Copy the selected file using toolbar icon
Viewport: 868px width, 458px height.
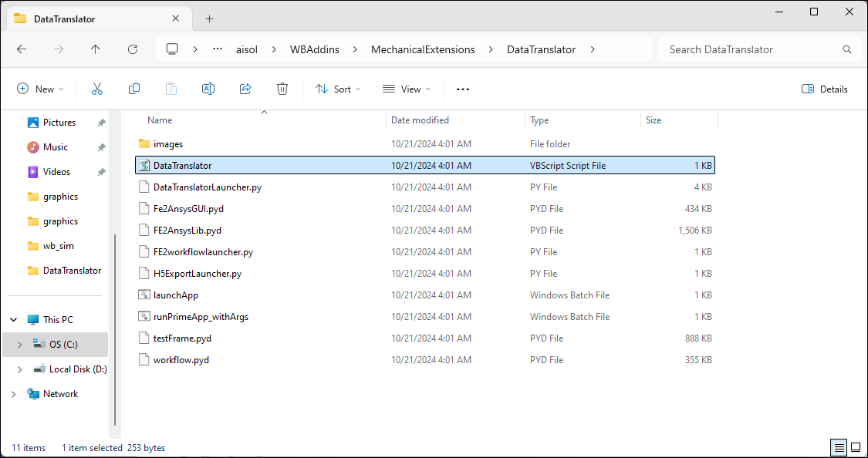tap(134, 88)
